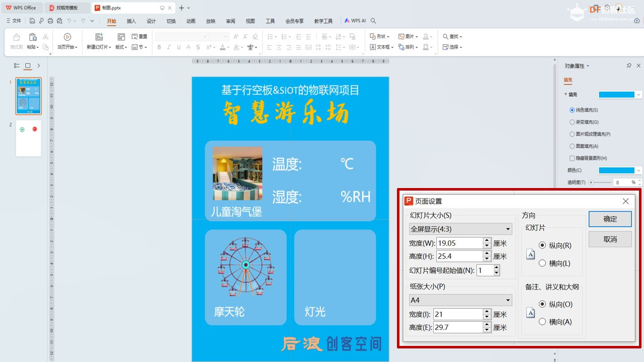This screenshot has height=362, width=644.
Task: Select Picture or Texture Fill (图片或纹理填充)
Action: [x=572, y=134]
